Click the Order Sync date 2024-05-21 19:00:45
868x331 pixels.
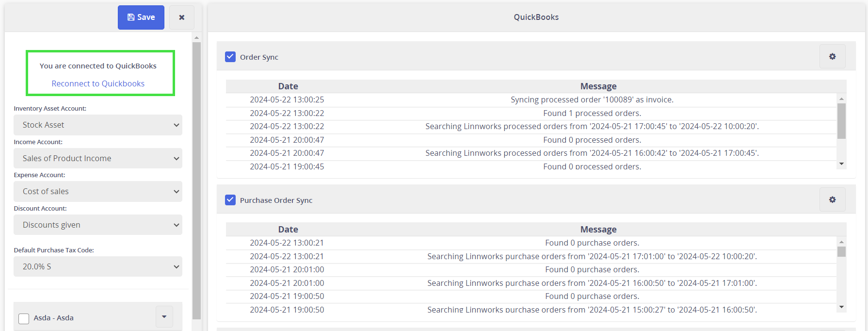click(287, 166)
